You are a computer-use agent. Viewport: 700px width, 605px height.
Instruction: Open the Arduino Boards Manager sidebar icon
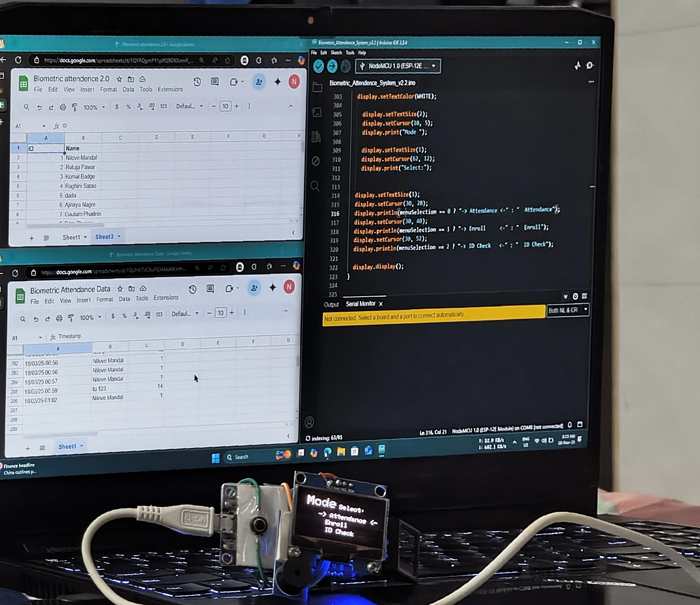317,112
